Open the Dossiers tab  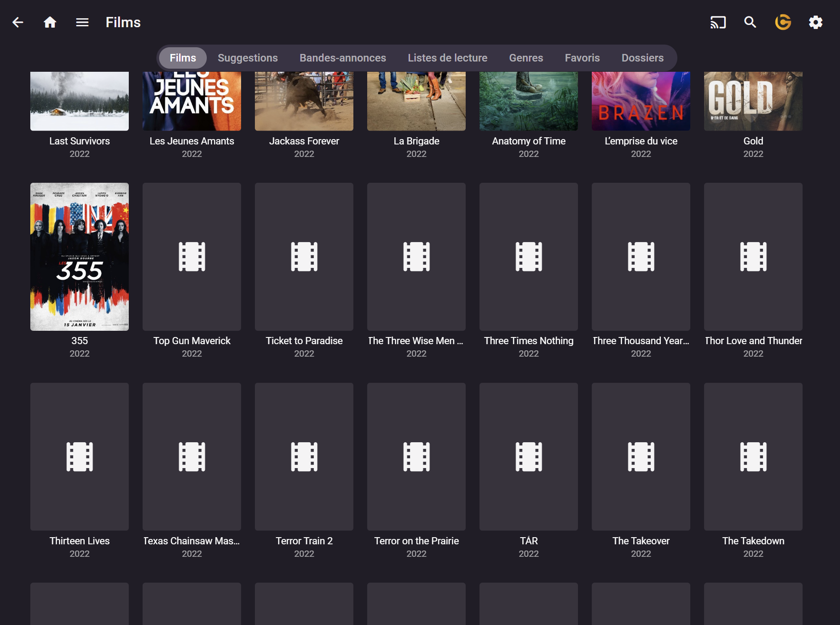(x=642, y=58)
